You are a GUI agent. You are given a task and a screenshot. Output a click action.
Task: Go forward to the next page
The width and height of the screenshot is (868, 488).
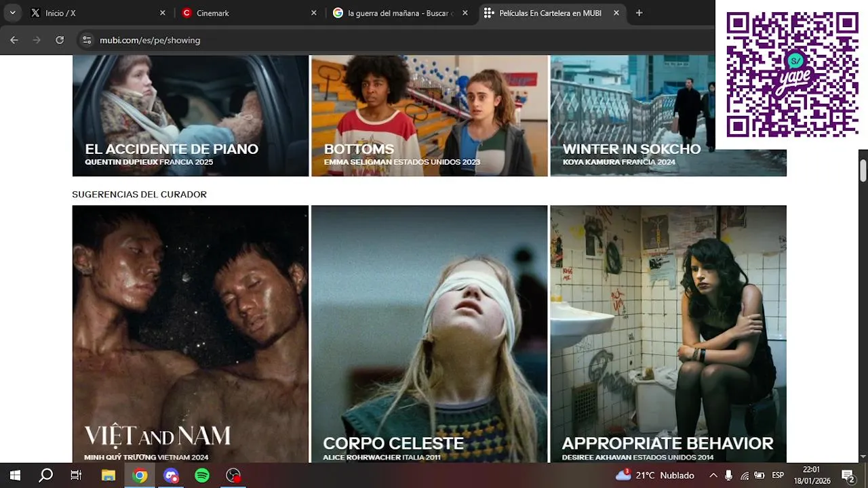click(37, 40)
